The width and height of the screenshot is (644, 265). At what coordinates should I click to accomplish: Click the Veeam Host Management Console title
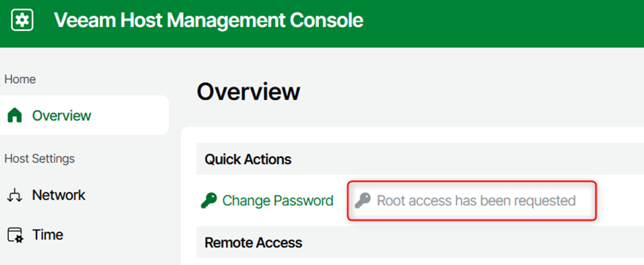(208, 20)
